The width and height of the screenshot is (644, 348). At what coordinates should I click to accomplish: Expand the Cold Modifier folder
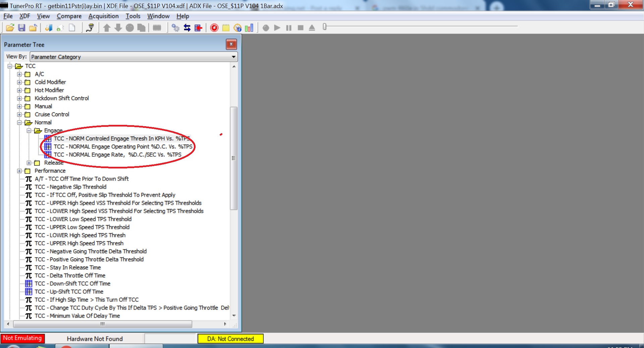click(19, 82)
